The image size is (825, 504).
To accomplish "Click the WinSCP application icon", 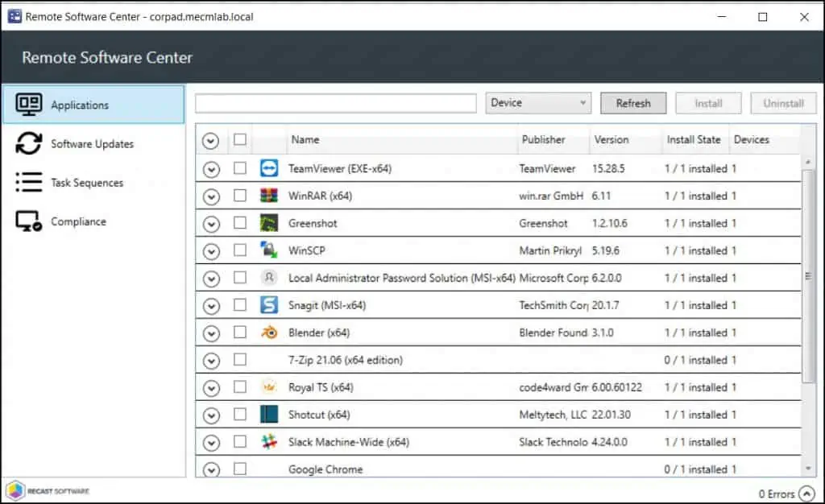I will 269,250.
